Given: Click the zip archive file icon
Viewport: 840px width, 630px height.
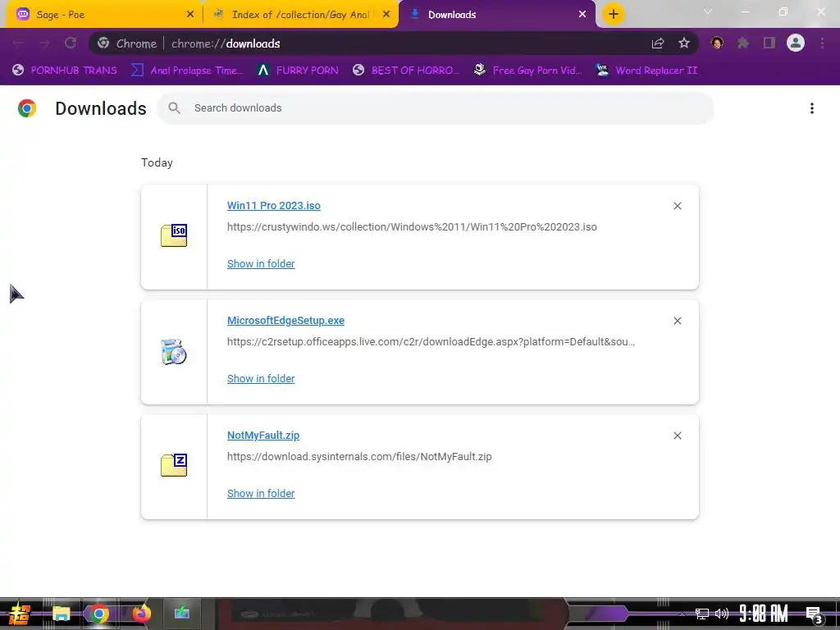Looking at the screenshot, I should click(x=174, y=465).
